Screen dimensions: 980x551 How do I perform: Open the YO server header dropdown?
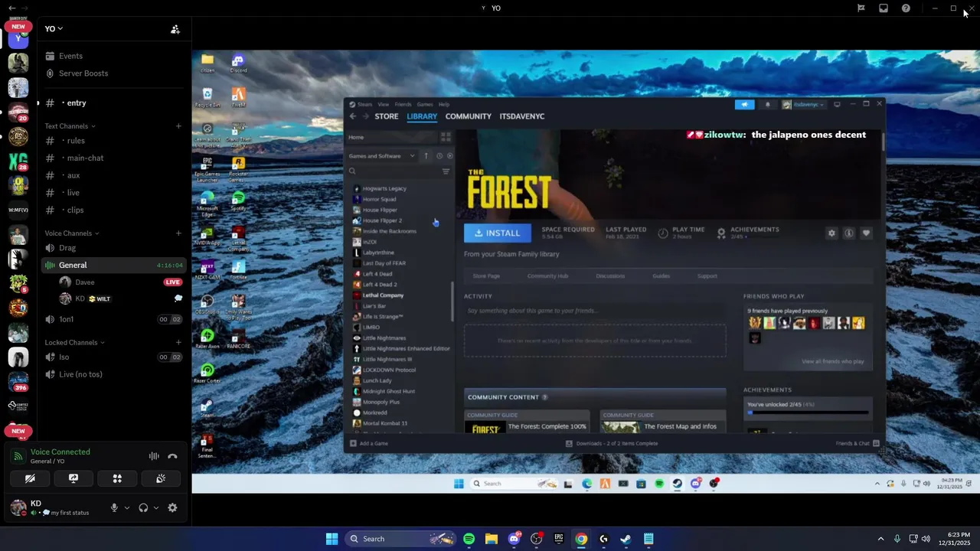pos(54,28)
